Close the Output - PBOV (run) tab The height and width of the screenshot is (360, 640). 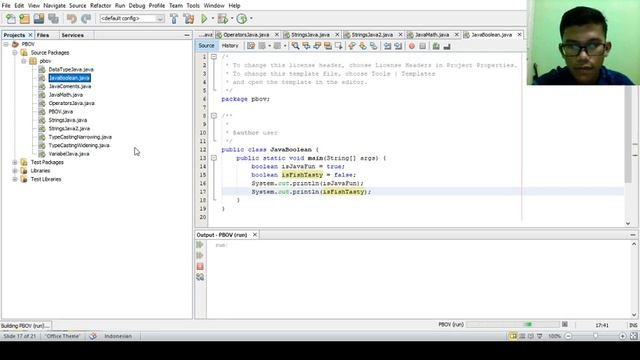point(255,235)
